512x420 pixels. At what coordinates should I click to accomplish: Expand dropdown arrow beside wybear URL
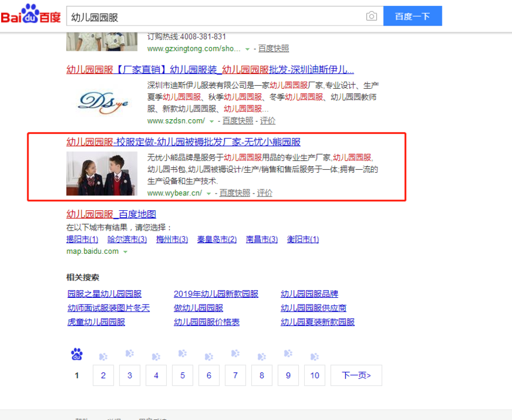[x=208, y=194]
